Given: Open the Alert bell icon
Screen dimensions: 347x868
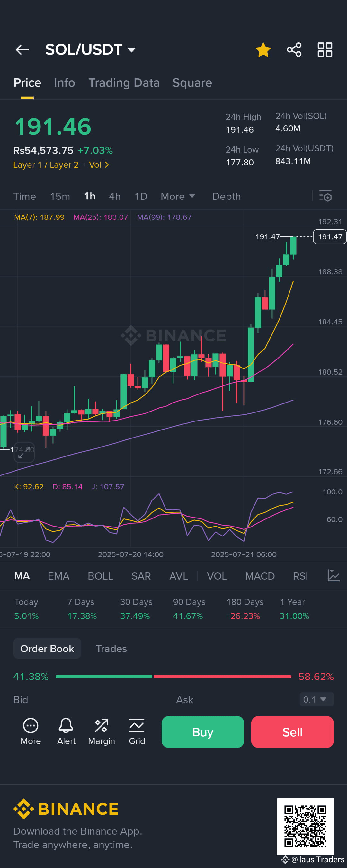Looking at the screenshot, I should 66,732.
